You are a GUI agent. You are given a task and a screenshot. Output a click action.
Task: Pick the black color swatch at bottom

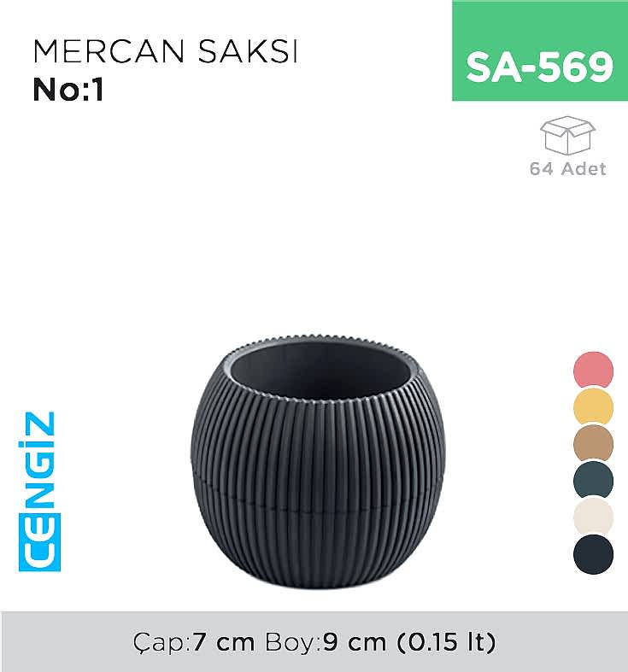593,553
